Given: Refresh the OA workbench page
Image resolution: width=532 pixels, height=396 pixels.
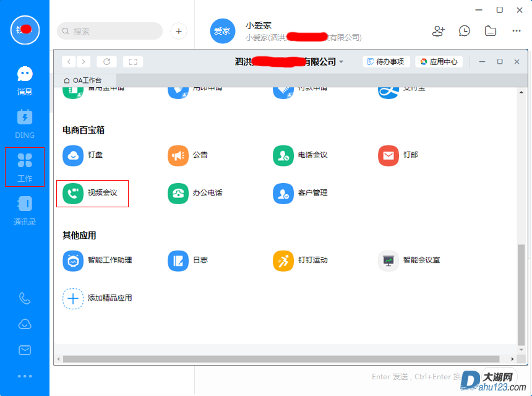Looking at the screenshot, I should pyautogui.click(x=106, y=62).
